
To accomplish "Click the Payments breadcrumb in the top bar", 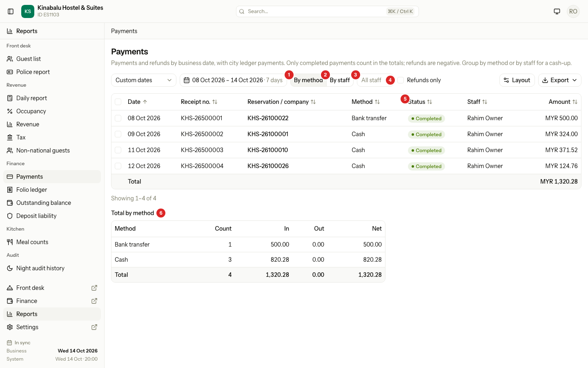I will tap(124, 31).
